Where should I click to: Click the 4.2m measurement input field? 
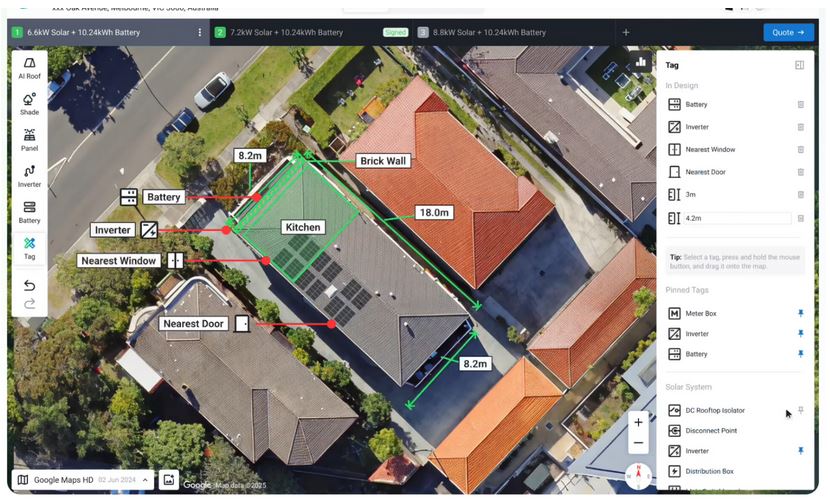[x=738, y=218]
